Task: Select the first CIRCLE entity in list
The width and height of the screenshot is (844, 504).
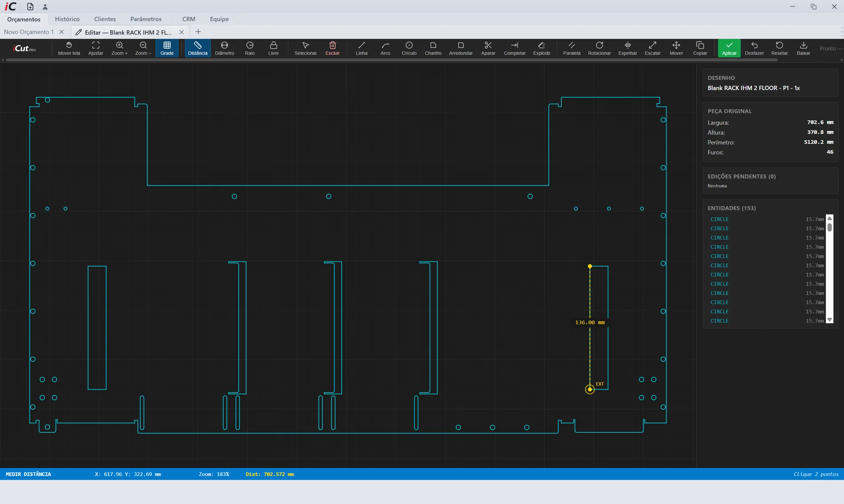Action: pyautogui.click(x=767, y=219)
